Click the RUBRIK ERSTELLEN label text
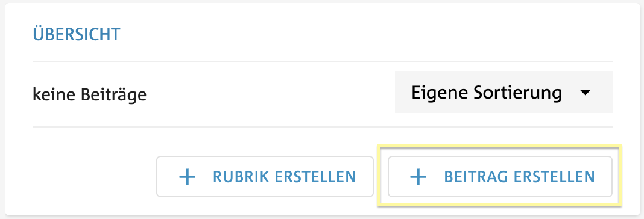The image size is (644, 219). click(285, 177)
